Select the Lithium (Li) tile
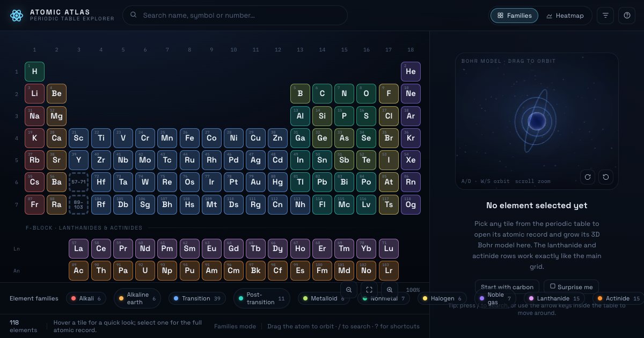 click(x=34, y=93)
